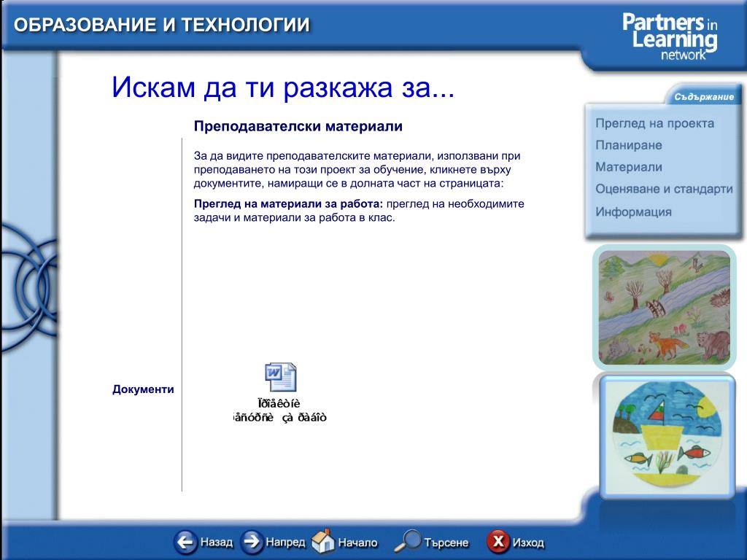Click the Начало house icon

click(323, 541)
